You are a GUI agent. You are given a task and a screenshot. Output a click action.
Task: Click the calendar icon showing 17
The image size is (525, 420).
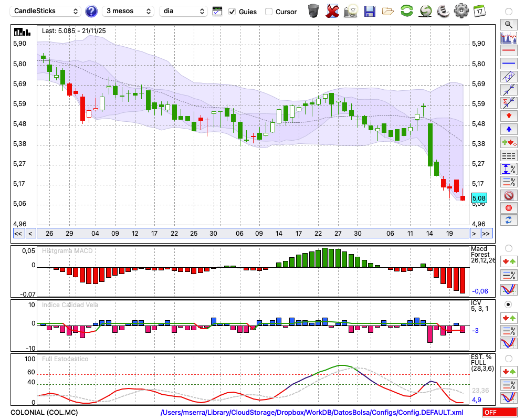[x=479, y=11]
